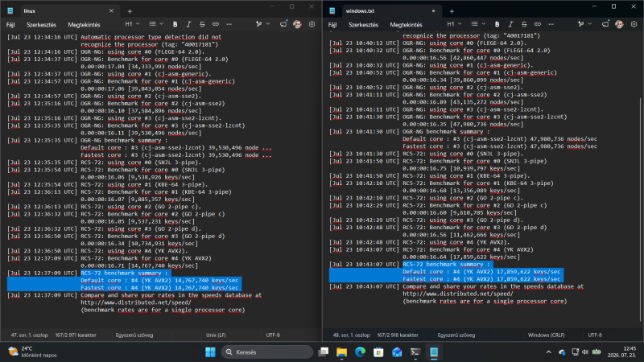Insert a link in the linux window
This screenshot has width=644, height=362.
[216, 24]
